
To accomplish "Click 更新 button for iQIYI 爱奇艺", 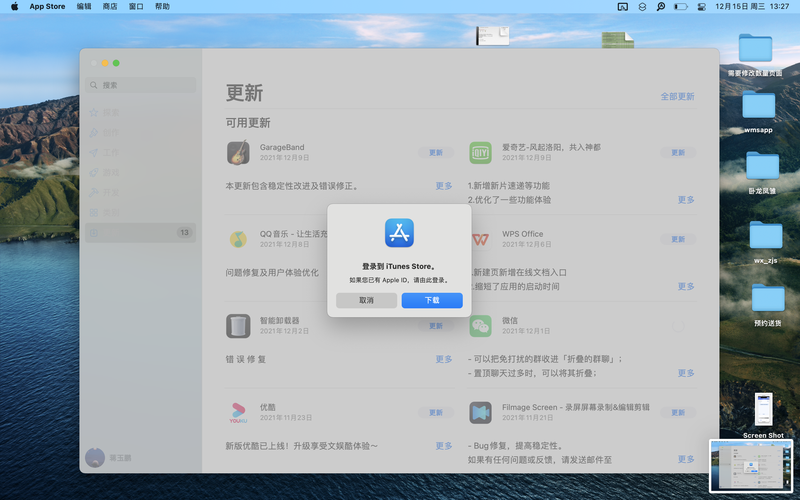I will 678,153.
